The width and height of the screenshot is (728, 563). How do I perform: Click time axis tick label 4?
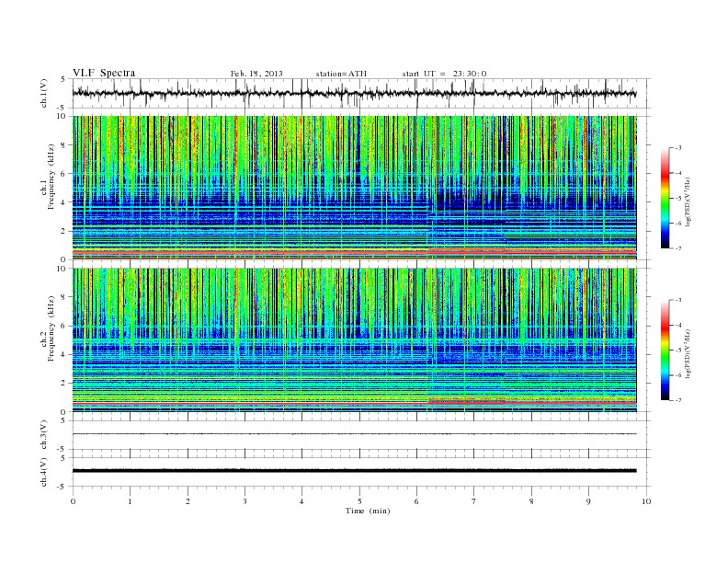click(x=301, y=501)
